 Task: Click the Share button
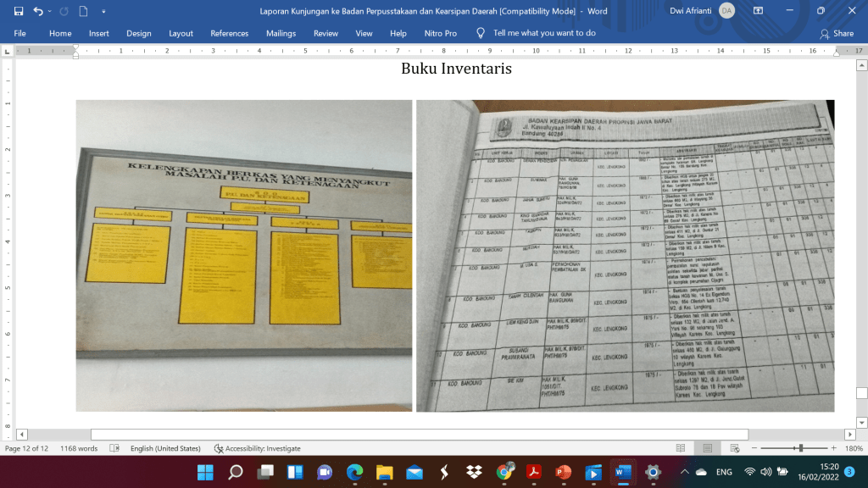pyautogui.click(x=836, y=33)
